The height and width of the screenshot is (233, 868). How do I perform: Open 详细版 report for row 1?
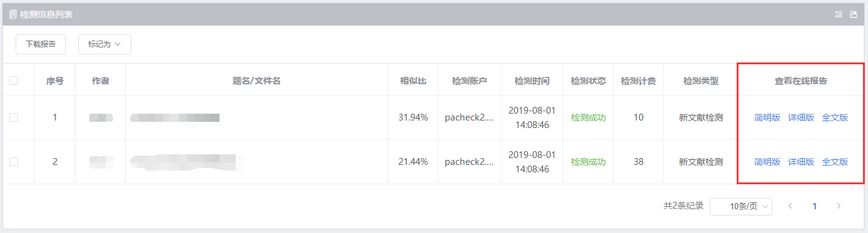pos(801,117)
